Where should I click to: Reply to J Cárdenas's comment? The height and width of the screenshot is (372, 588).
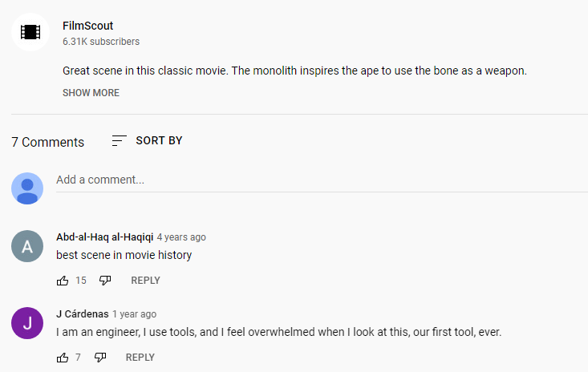[x=140, y=358]
